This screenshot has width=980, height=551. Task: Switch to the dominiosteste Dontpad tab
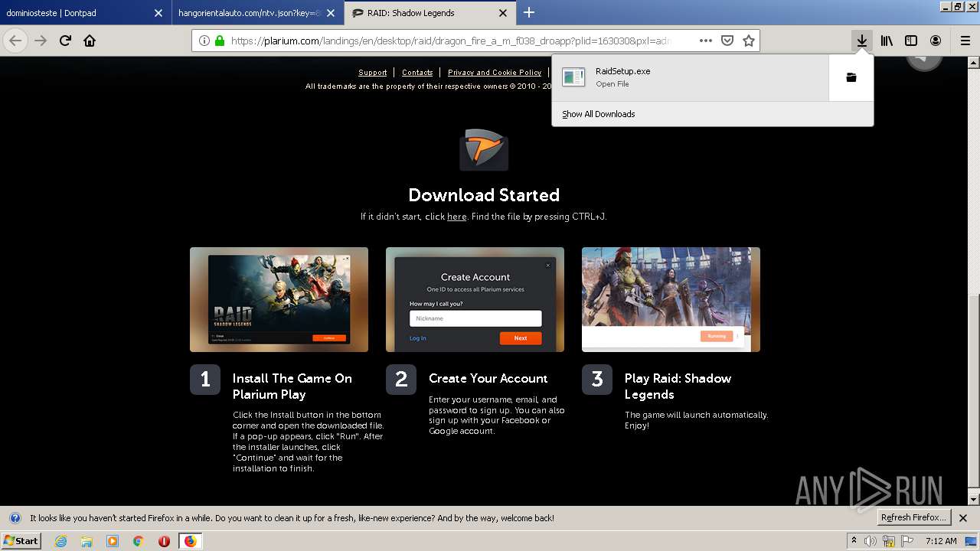[x=84, y=13]
